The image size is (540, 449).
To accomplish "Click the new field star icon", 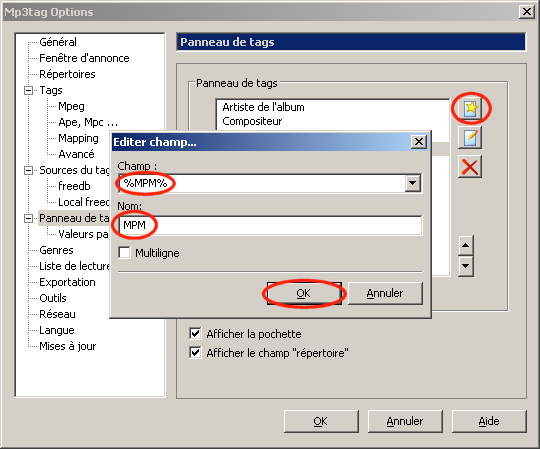I will tap(470, 108).
